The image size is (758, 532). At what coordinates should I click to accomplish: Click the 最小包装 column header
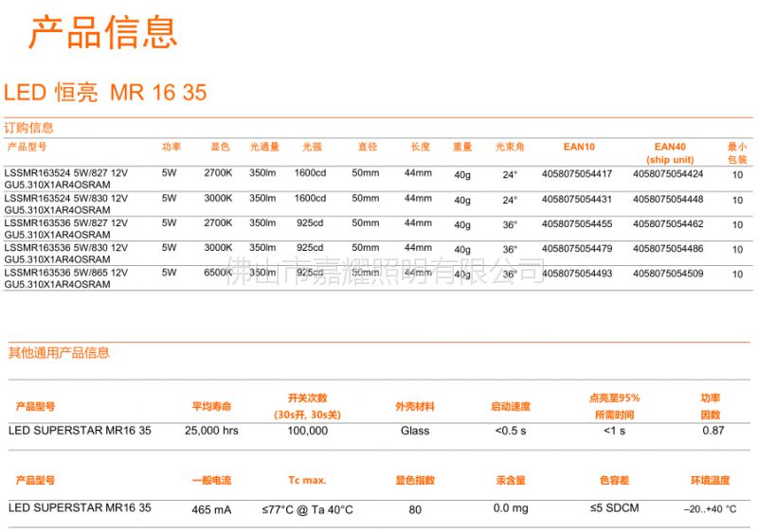click(x=737, y=153)
